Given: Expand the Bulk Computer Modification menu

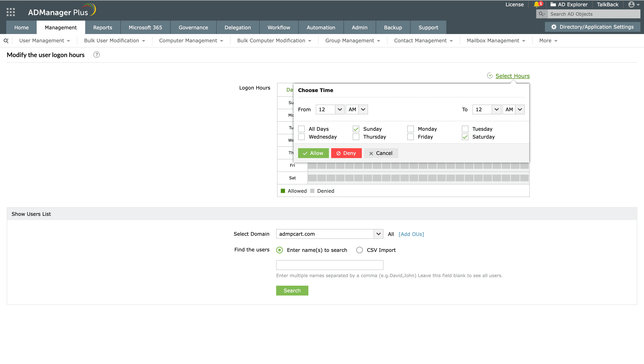Looking at the screenshot, I should point(274,41).
